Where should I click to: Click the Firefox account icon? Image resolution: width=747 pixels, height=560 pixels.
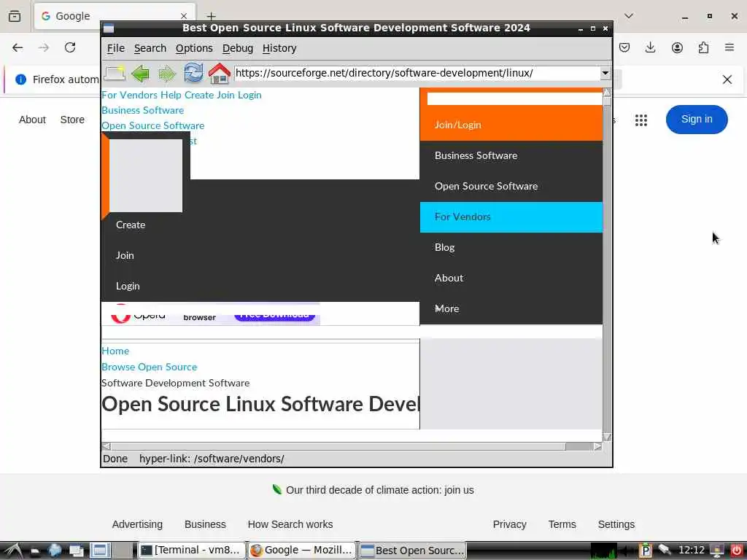(x=677, y=47)
